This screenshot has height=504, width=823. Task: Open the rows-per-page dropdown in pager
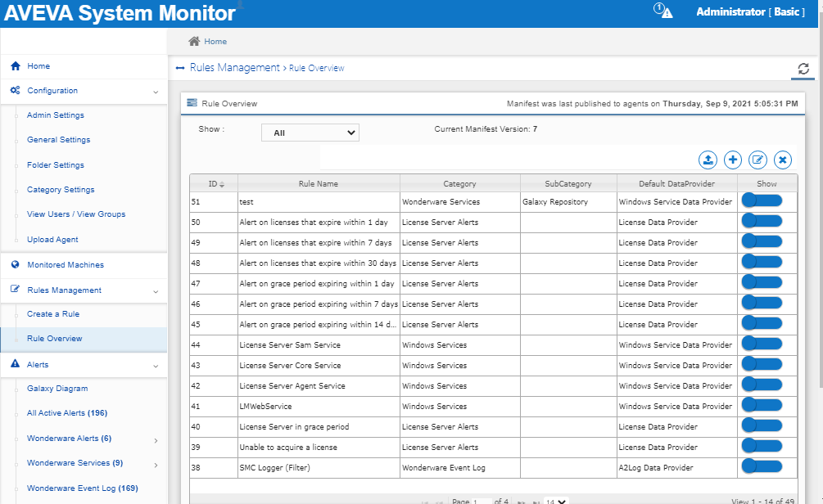[x=556, y=502]
